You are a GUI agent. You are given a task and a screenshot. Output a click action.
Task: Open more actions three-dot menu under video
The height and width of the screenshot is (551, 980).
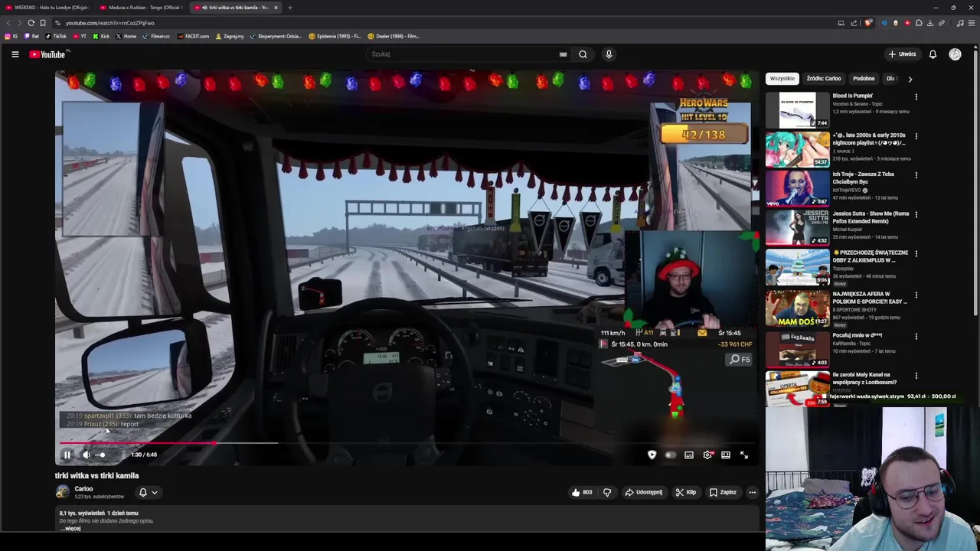pos(753,492)
